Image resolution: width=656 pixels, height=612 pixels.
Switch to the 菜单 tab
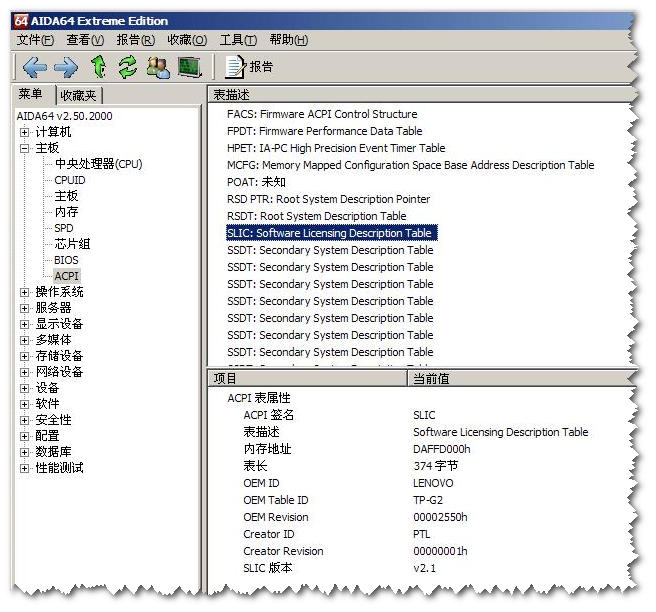(x=31, y=94)
